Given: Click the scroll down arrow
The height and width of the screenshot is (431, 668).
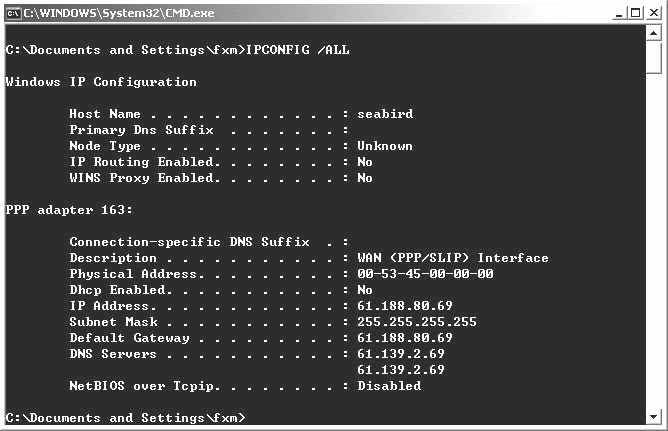Looking at the screenshot, I should 654,416.
